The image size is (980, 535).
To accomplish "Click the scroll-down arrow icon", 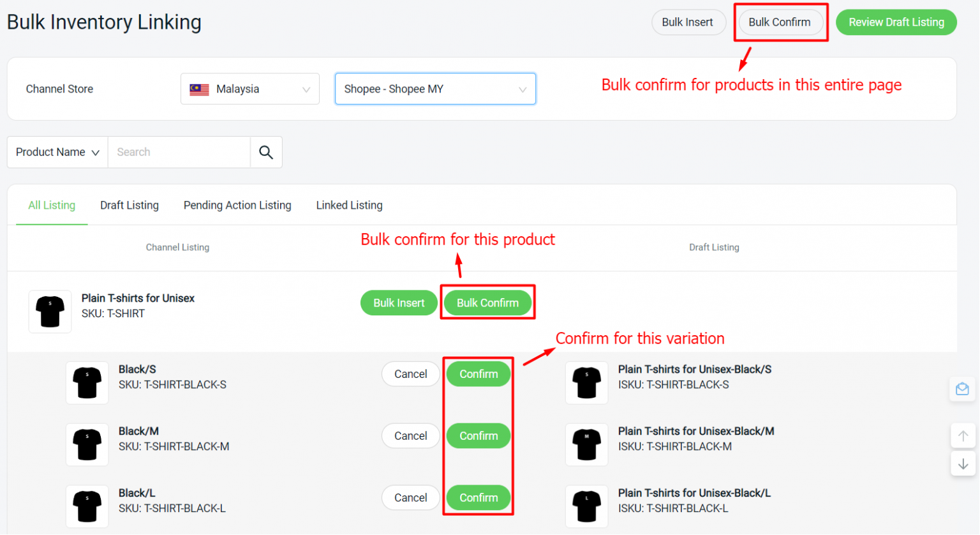I will [963, 464].
